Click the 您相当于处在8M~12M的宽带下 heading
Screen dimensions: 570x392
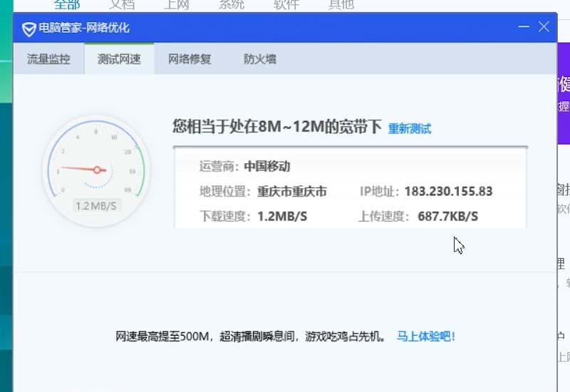pyautogui.click(x=277, y=127)
